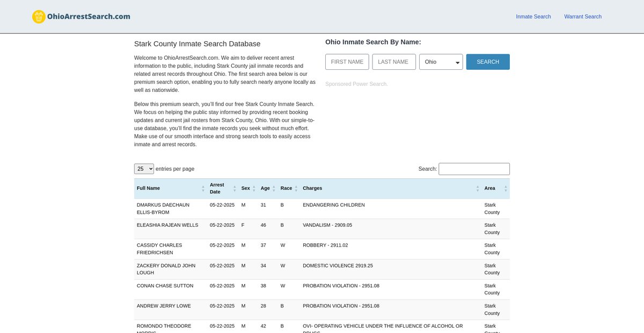Click the FIRST NAME input field
This screenshot has width=644, height=333.
tap(347, 62)
